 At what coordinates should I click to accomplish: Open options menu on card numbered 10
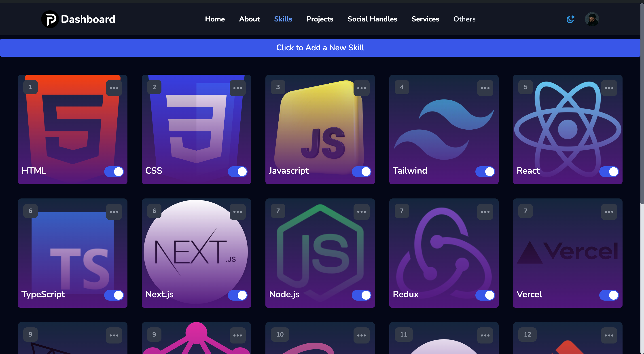point(361,335)
